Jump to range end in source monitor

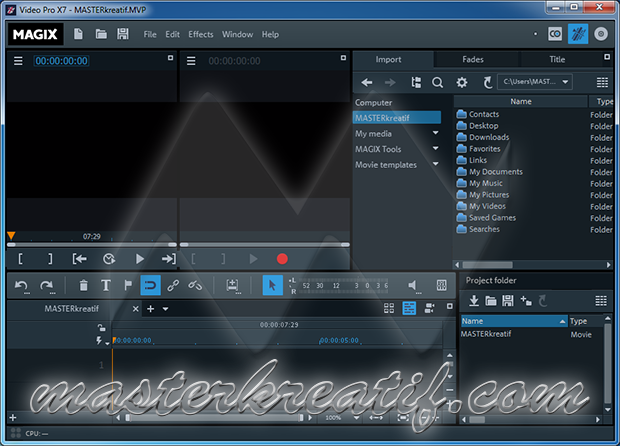[169, 259]
